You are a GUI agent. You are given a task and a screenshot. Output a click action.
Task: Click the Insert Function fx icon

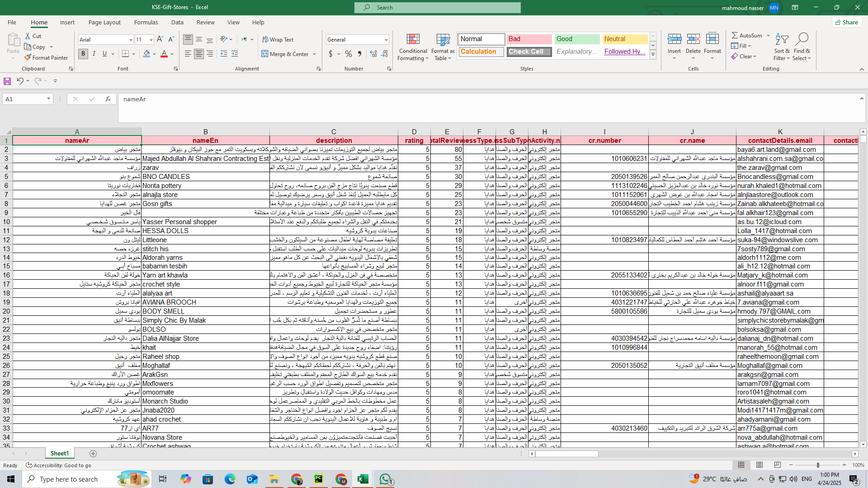pyautogui.click(x=108, y=99)
